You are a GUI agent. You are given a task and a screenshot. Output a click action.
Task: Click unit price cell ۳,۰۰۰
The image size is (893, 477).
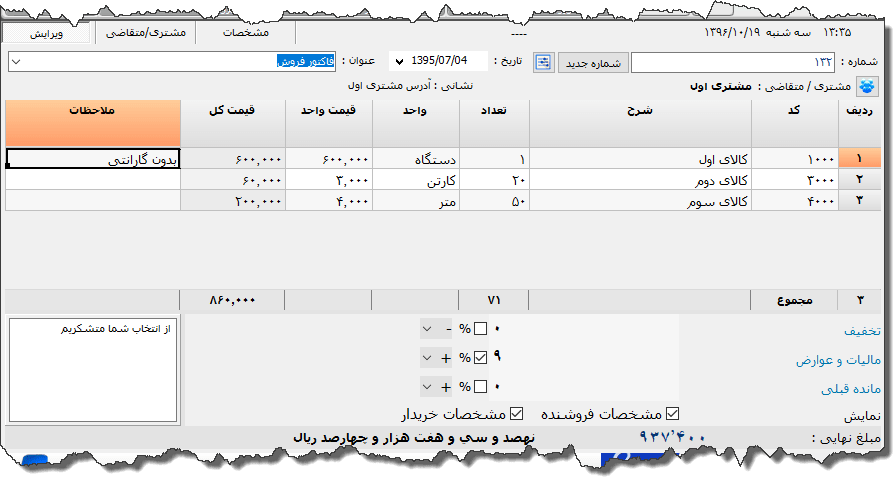tap(329, 180)
